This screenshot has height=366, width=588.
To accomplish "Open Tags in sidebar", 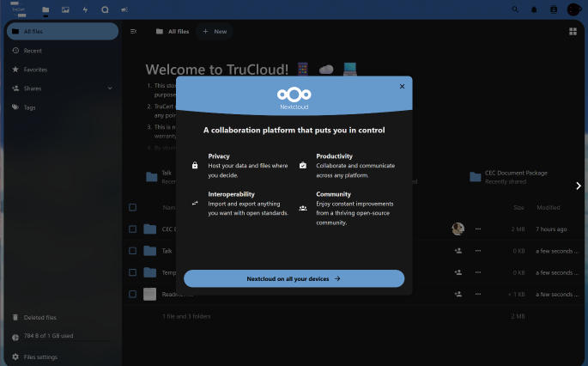I will coord(63,107).
